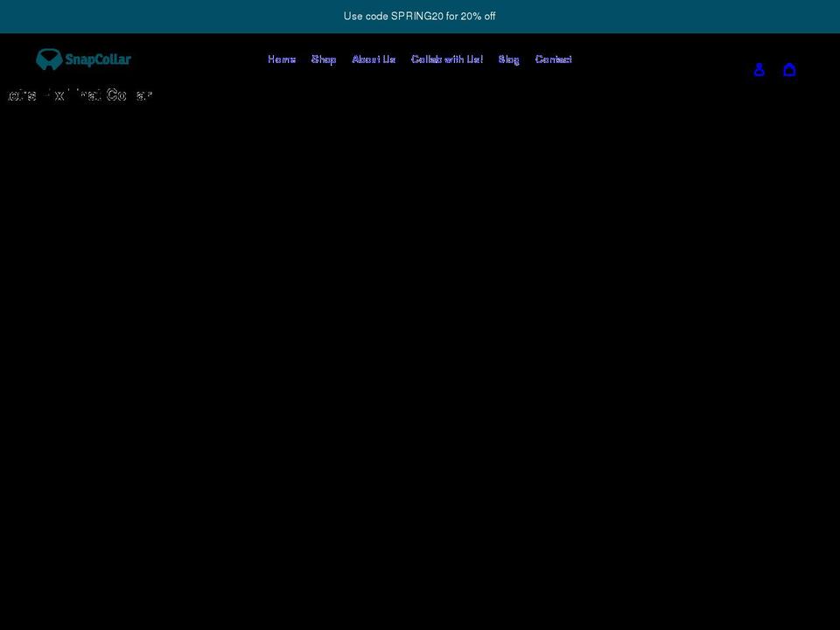Open the Collar product title link

[x=79, y=94]
